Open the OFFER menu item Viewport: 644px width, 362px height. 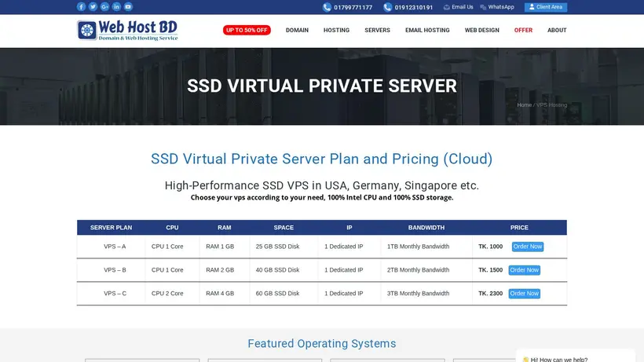point(523,30)
